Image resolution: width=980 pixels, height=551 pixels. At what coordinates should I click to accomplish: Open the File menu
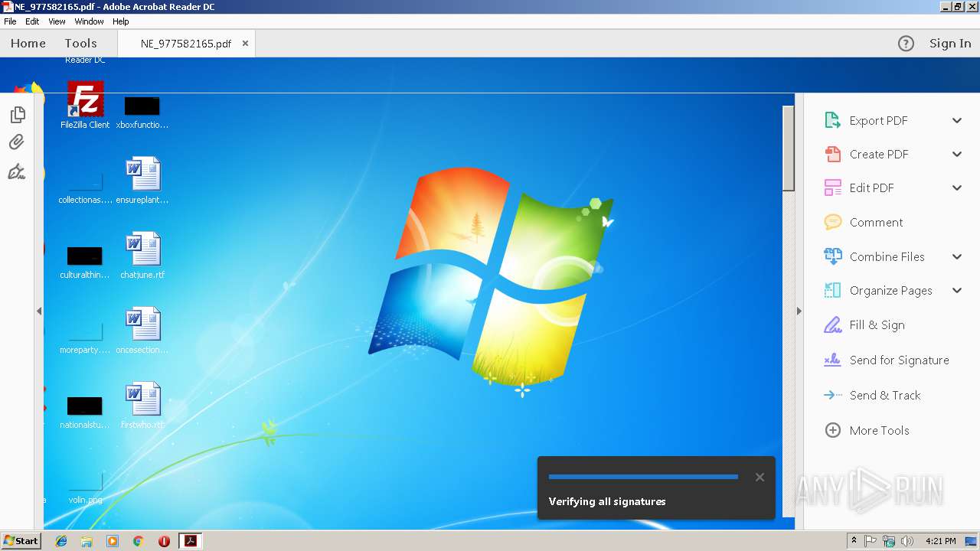coord(10,21)
